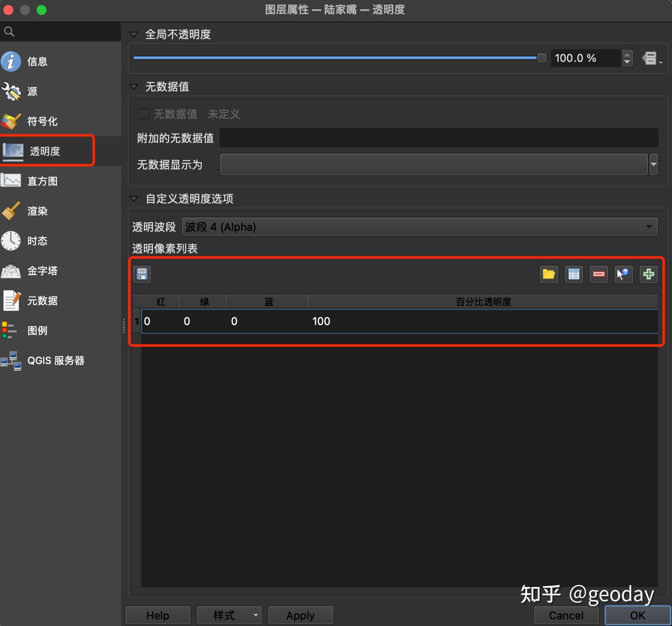Add transparency values from display using pointer icon
Viewport: 672px width, 626px height.
(623, 274)
